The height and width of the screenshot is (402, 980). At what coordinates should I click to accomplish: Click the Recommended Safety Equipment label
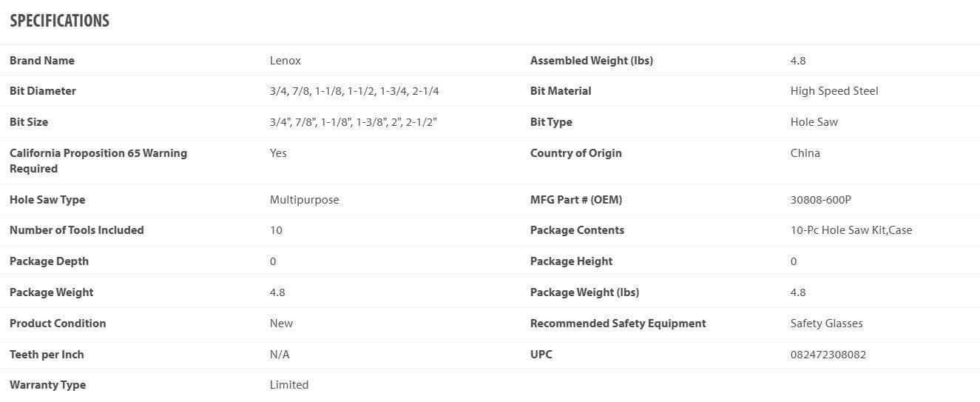[618, 324]
